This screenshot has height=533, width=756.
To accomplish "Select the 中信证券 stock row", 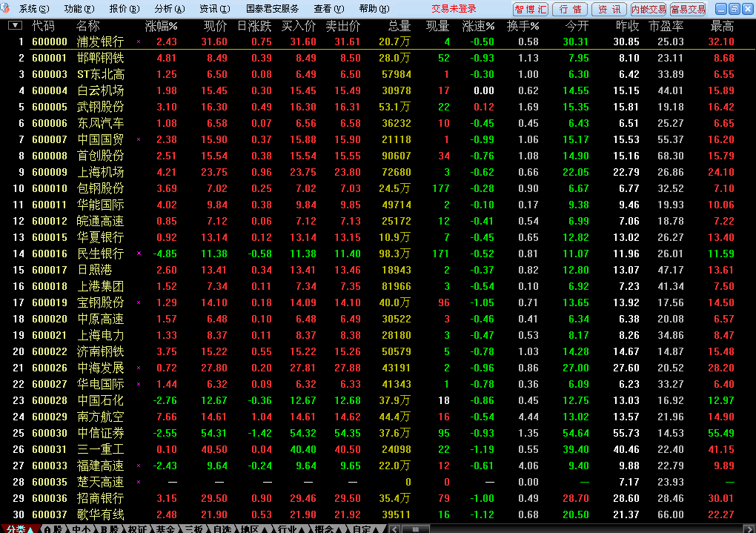I will (100, 434).
